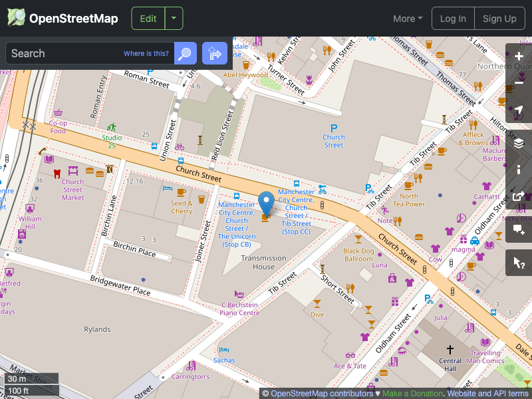Add a map note with speech-bubble icon
532x399 pixels.
519,229
